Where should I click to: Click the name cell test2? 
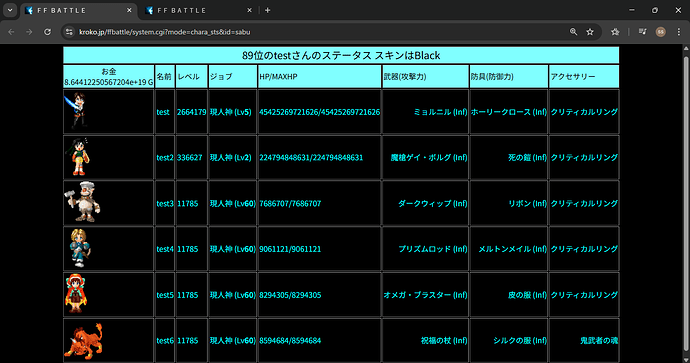point(165,158)
